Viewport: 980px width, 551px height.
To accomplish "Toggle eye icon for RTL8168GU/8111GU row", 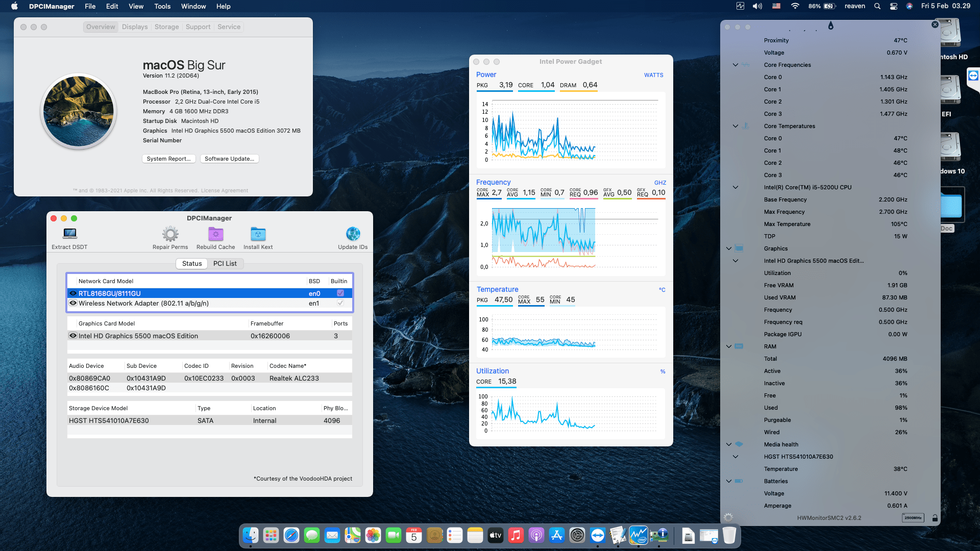I will pos(73,293).
